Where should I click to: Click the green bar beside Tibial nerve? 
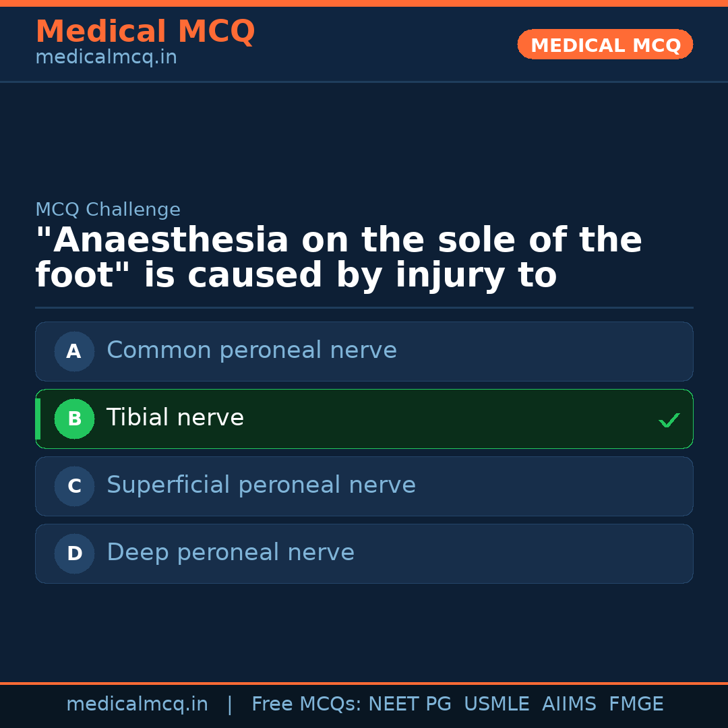[38, 419]
